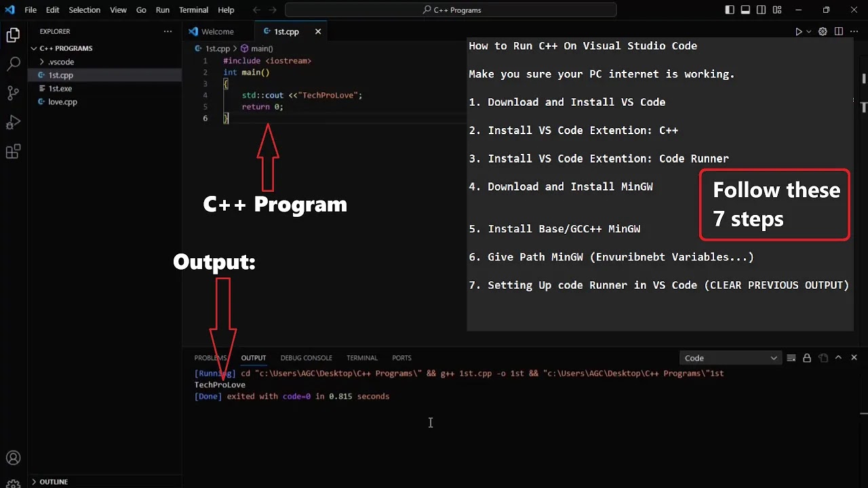The height and width of the screenshot is (488, 868).
Task: Go back with navigation arrow
Action: pos(256,10)
